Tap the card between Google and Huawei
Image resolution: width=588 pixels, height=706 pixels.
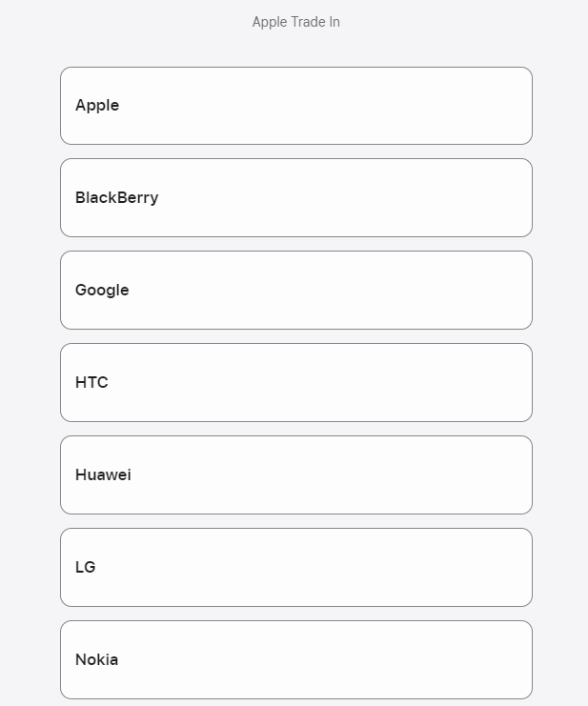(x=295, y=383)
